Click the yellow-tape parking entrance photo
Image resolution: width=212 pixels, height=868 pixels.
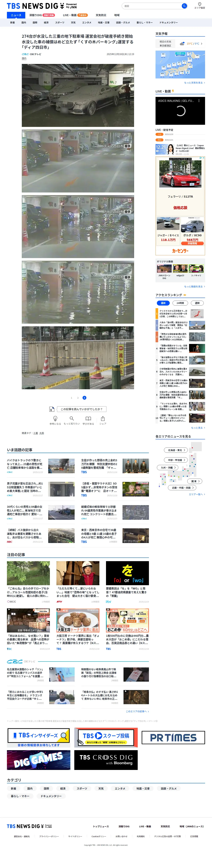point(78,357)
